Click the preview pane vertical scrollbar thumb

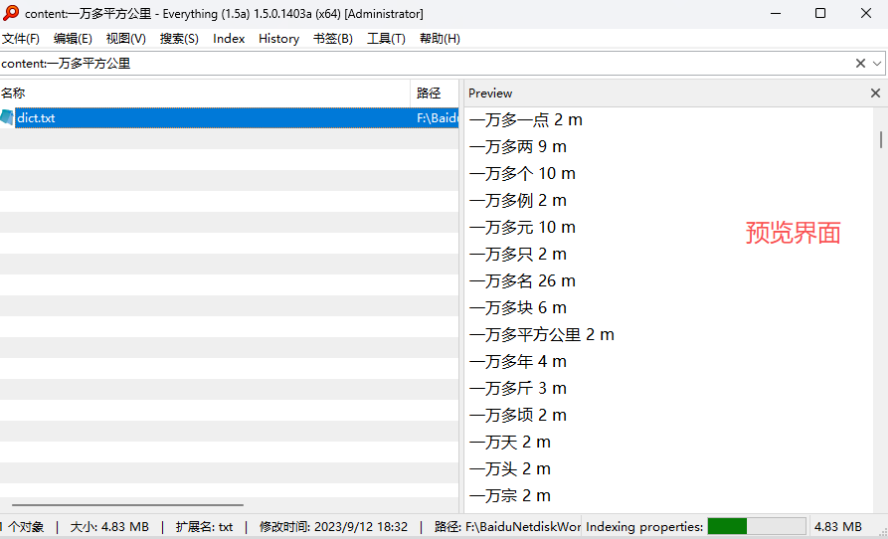click(x=881, y=139)
